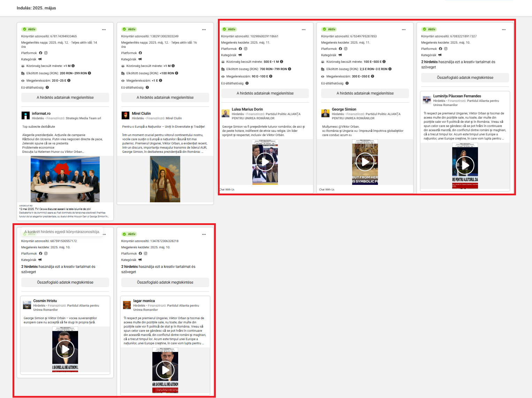Click Iagar monica profile avatar
This screenshot has height=398, width=532.
point(127,305)
